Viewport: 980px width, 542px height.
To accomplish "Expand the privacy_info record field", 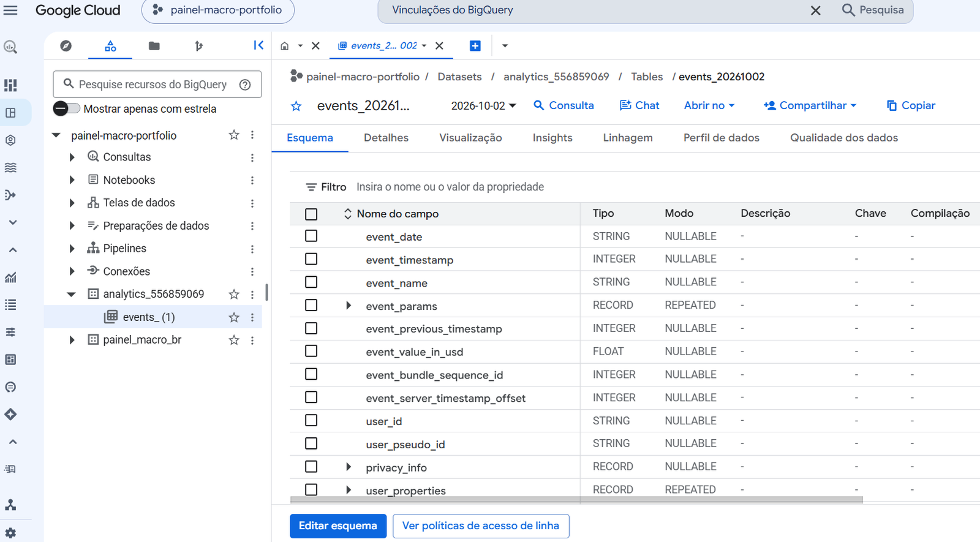I will (x=349, y=467).
